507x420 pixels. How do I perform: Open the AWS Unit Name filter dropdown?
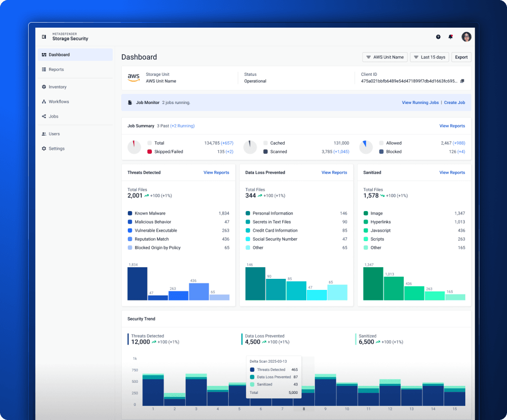click(385, 57)
